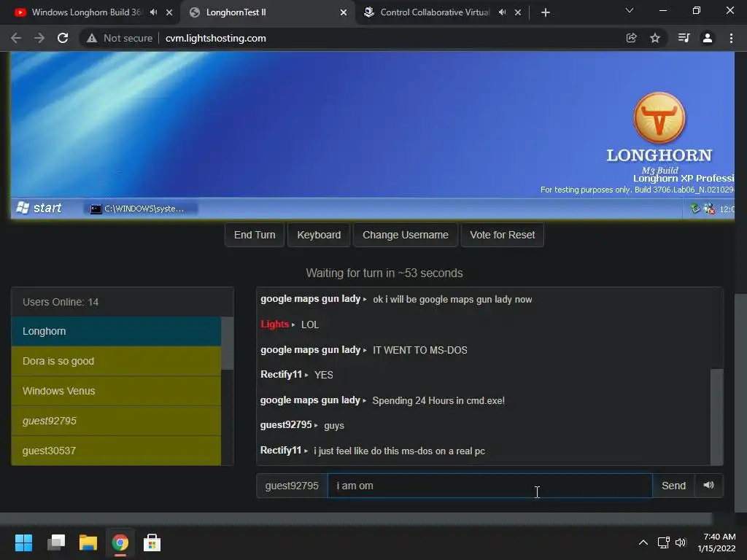
Task: Click the chat message input field
Action: click(x=489, y=485)
